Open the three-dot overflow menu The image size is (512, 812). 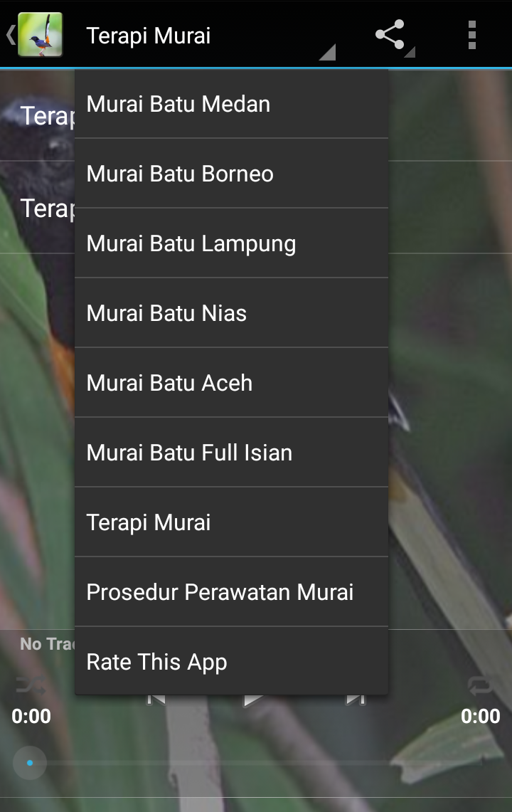tap(471, 35)
